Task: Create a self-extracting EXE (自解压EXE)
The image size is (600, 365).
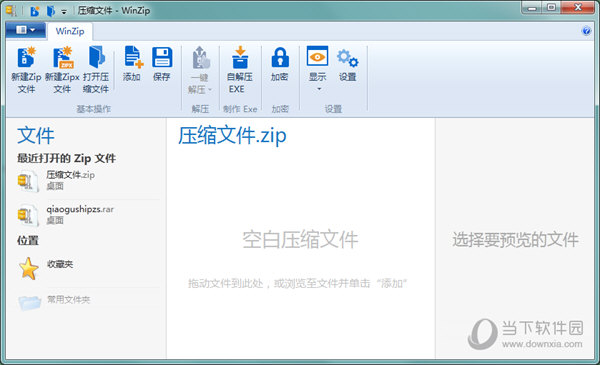Action: [240, 70]
